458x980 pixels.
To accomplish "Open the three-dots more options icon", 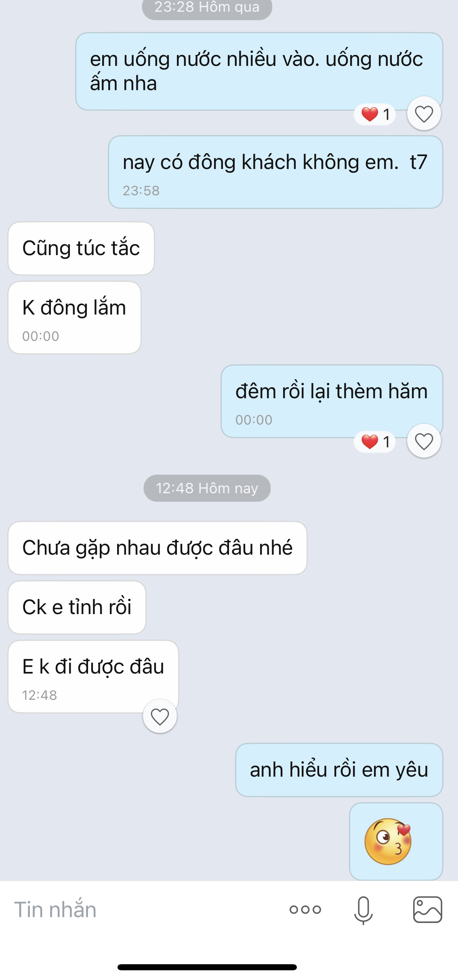I will 305,910.
